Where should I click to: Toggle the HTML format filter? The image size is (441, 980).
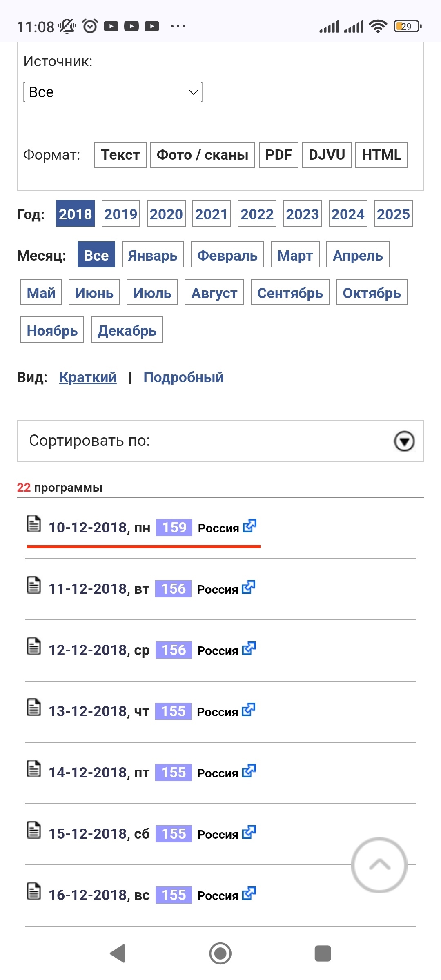[381, 155]
